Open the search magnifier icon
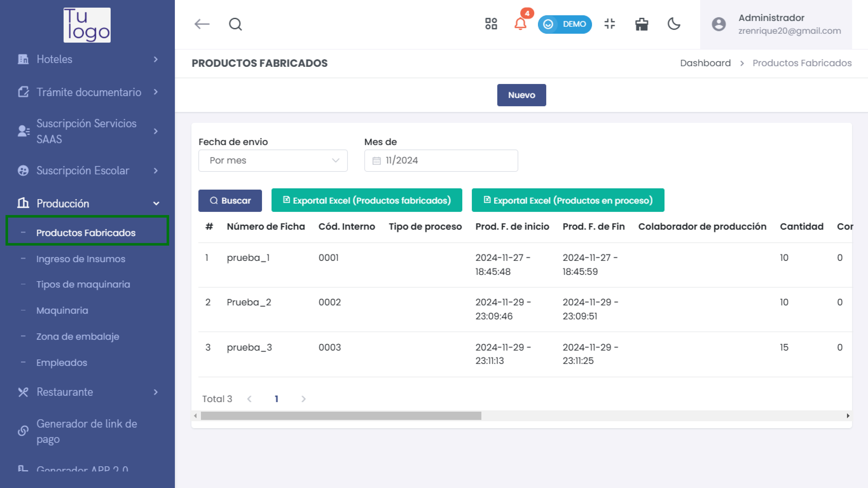The height and width of the screenshot is (488, 868). click(x=235, y=24)
